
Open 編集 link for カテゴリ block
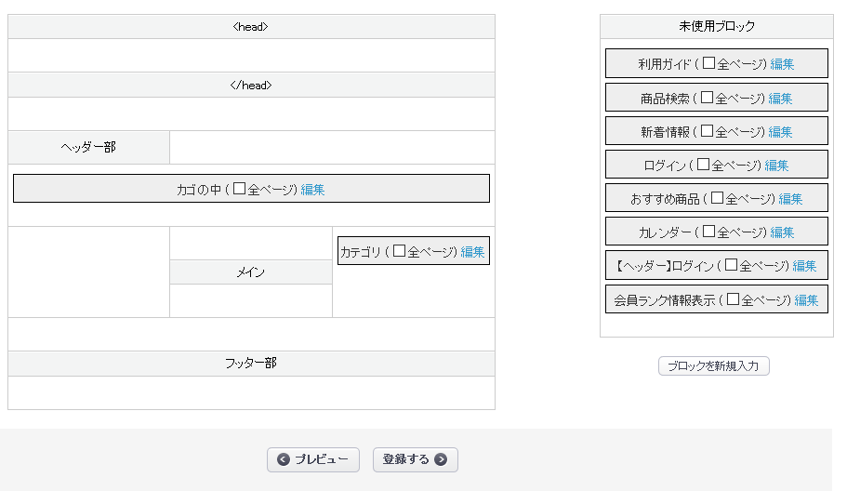(472, 251)
